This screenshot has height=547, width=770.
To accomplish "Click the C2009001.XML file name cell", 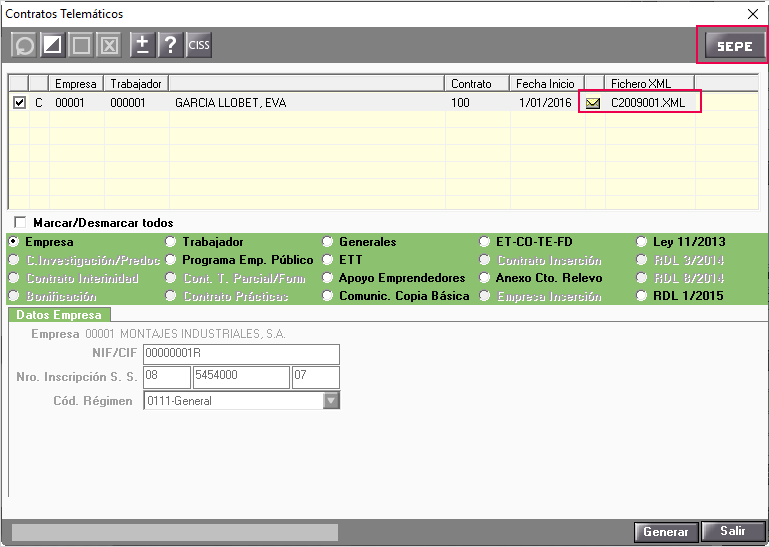I will click(x=649, y=103).
